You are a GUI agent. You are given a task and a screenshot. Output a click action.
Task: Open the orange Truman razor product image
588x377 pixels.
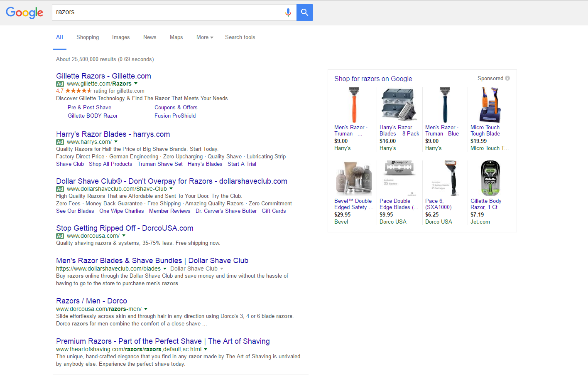pos(354,105)
